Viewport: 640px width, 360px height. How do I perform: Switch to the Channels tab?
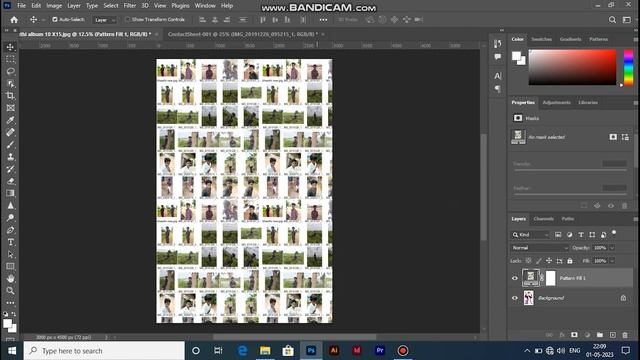point(544,219)
